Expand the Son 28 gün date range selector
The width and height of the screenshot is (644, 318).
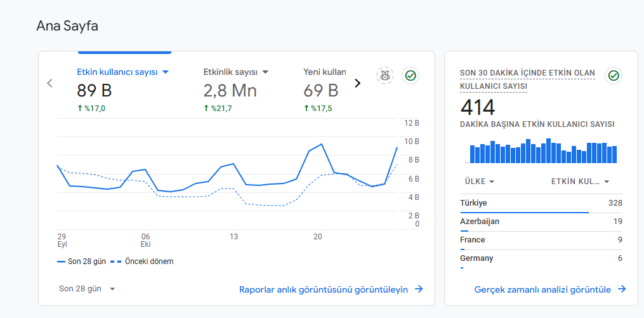(x=87, y=289)
